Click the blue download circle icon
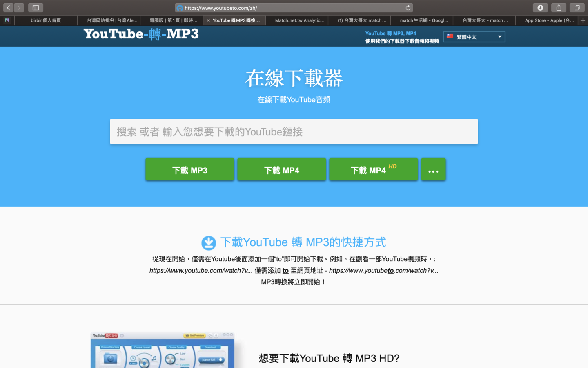The height and width of the screenshot is (368, 588). 209,243
